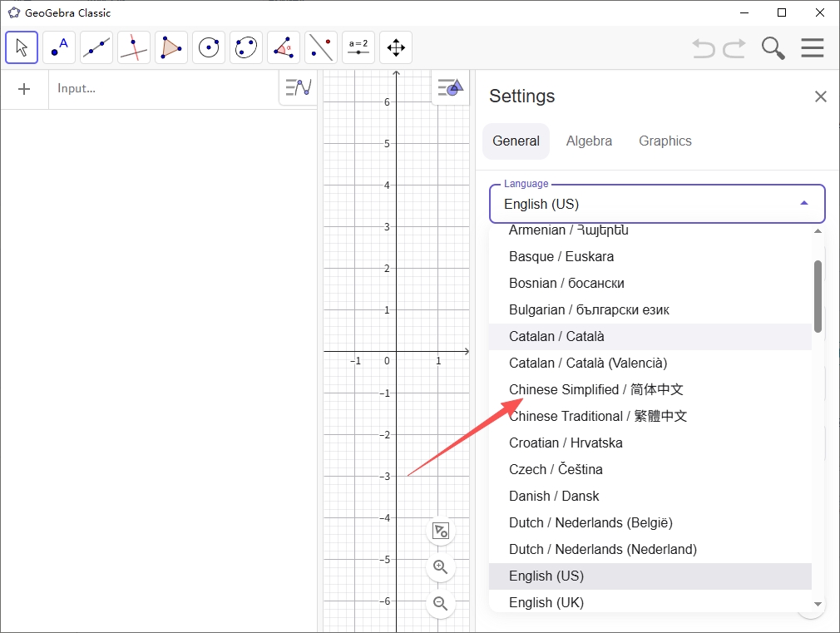Click the language list scrollbar thumb
Image resolution: width=840 pixels, height=633 pixels.
coord(818,296)
